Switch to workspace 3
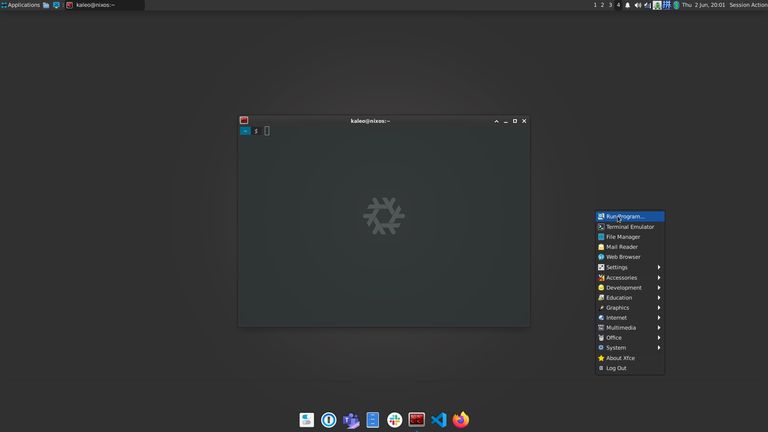Screen dimensions: 768x432 tap(610, 5)
